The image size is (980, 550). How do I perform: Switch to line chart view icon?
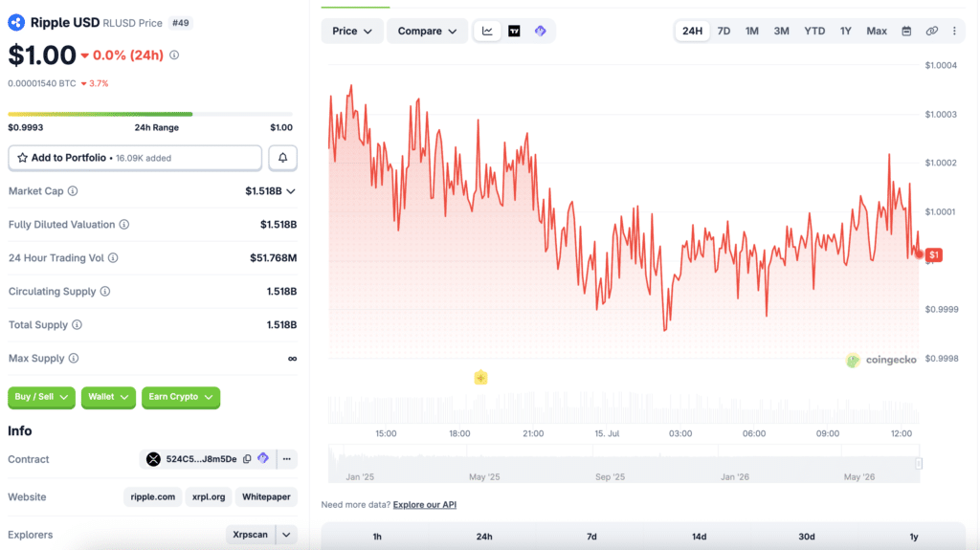point(487,31)
